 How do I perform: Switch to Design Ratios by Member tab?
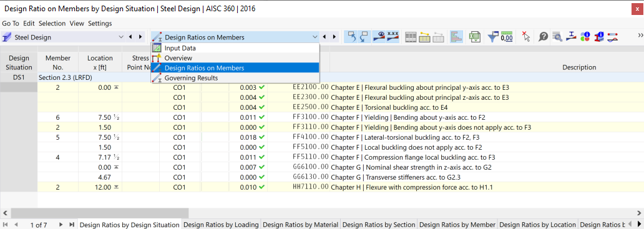457,225
